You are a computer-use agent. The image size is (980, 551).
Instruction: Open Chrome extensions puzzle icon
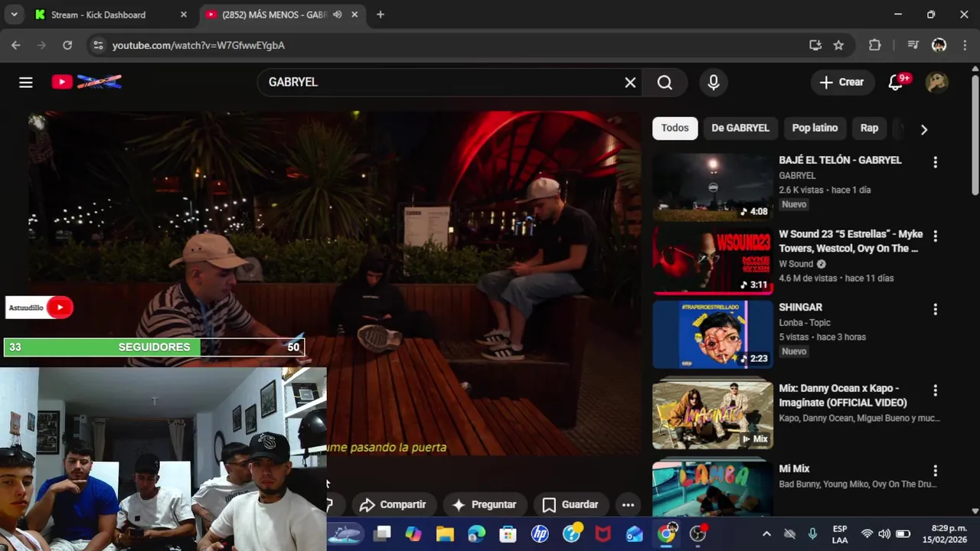click(875, 45)
